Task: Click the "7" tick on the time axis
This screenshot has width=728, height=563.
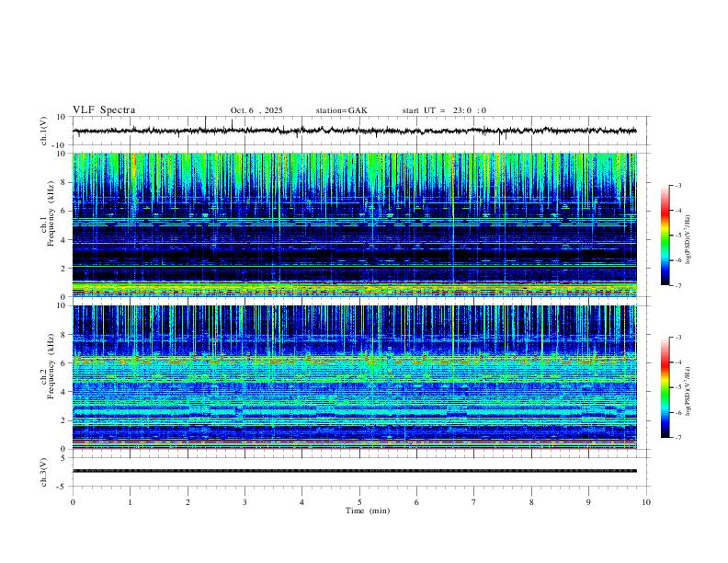Action: pos(474,502)
